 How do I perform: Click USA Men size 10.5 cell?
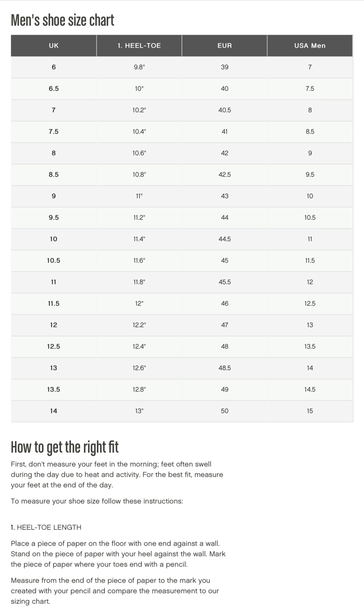tap(310, 217)
